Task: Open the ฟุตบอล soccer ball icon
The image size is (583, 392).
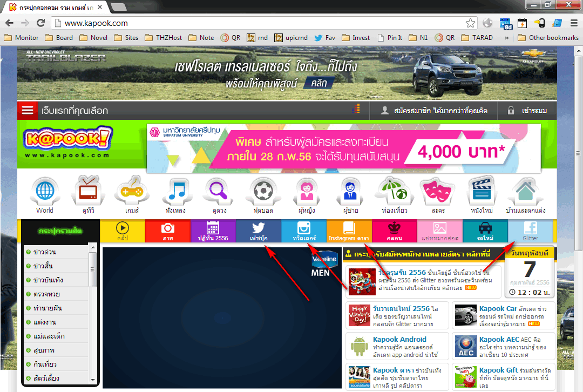Action: point(263,192)
